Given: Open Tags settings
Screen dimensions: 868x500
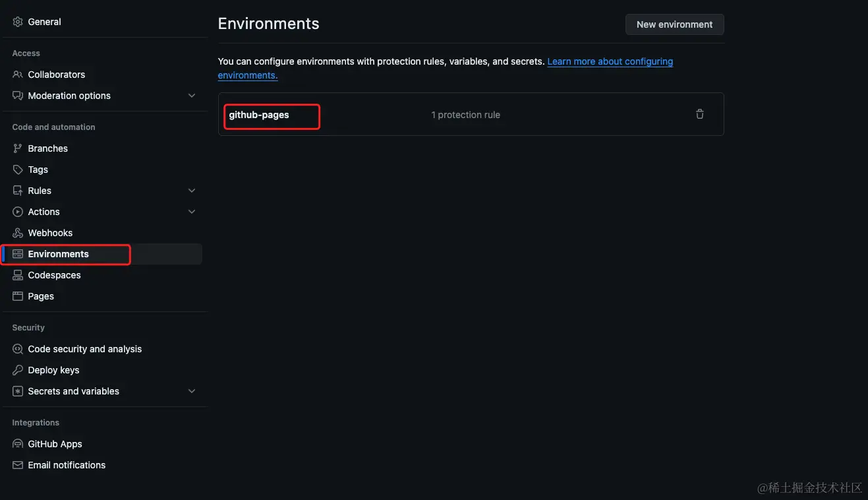Looking at the screenshot, I should (x=38, y=170).
